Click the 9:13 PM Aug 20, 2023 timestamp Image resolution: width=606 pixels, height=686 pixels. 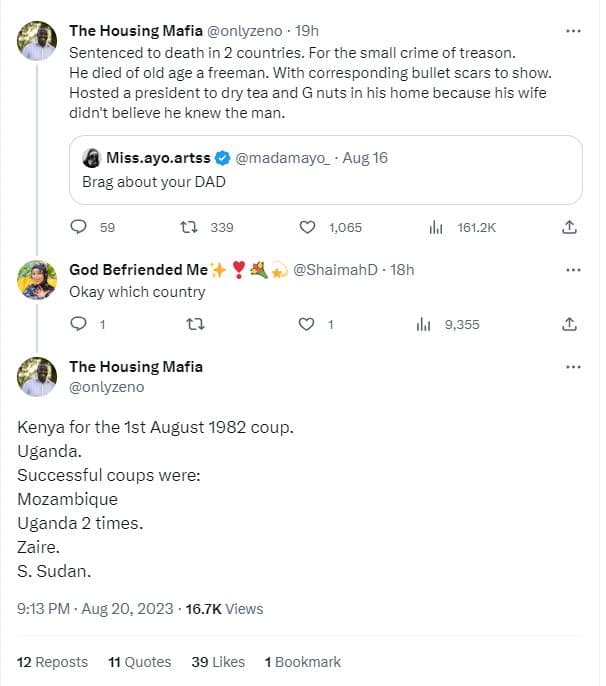click(96, 608)
